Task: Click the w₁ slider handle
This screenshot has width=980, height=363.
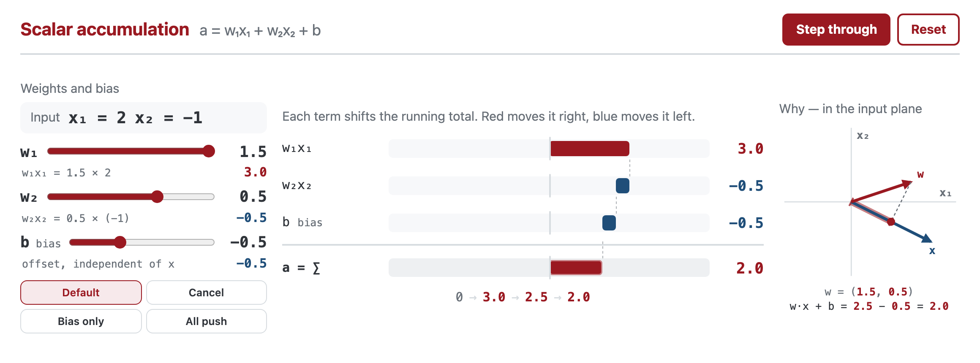Action: pos(209,151)
